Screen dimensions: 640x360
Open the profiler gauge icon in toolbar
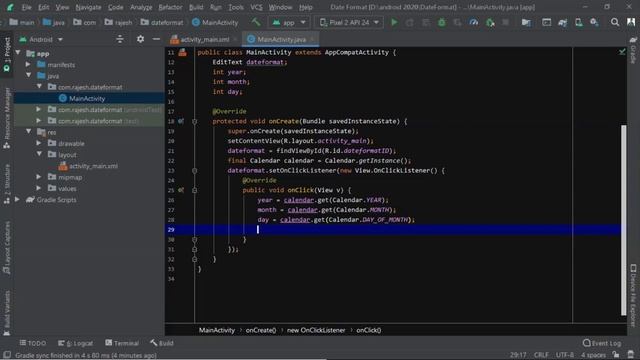473,22
